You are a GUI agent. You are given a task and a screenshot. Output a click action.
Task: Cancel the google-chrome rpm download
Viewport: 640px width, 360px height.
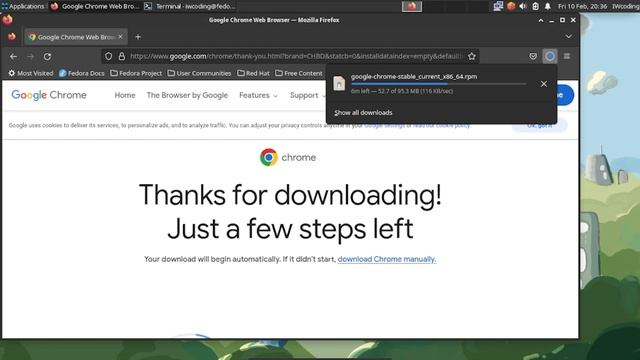544,84
